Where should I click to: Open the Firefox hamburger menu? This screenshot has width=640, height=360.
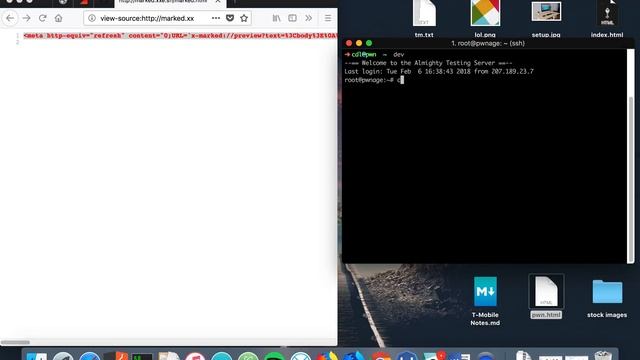[328, 18]
